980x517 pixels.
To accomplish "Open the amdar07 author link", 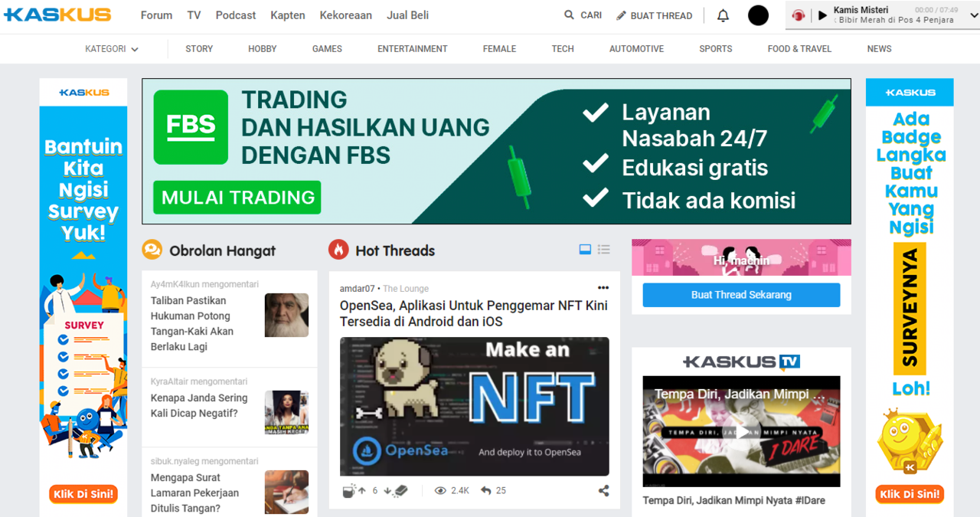I will click(358, 289).
